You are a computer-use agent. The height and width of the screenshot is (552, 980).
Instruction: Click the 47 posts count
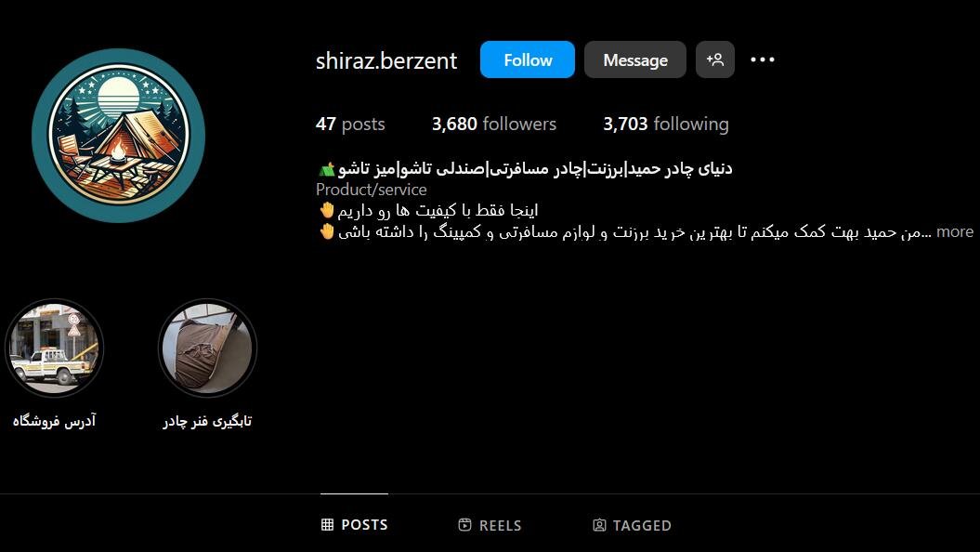pos(350,124)
